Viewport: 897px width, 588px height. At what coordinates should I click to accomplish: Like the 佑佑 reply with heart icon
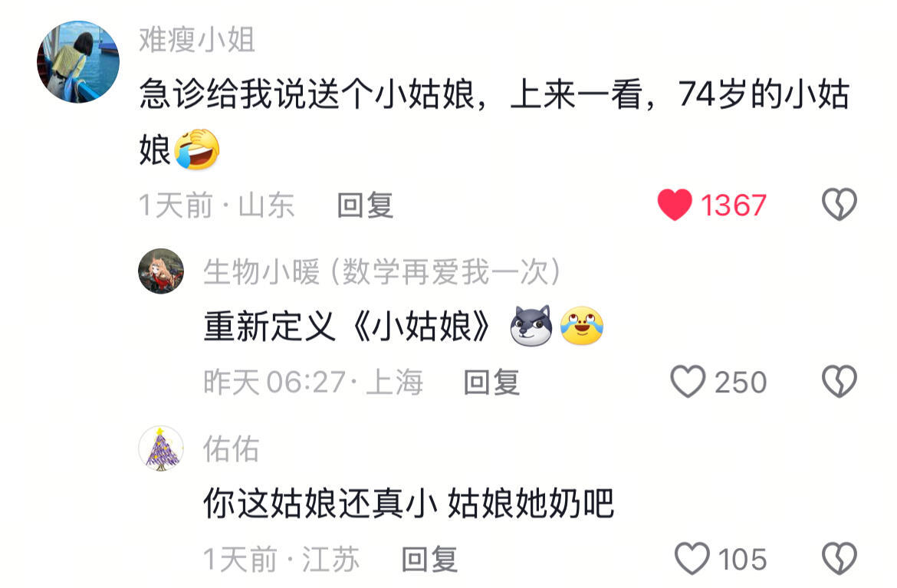pyautogui.click(x=692, y=559)
